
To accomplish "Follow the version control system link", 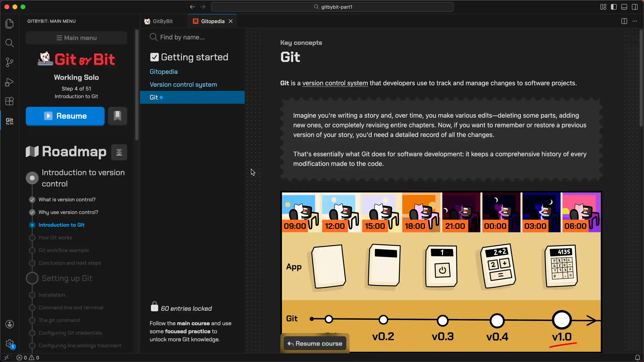I will tap(335, 83).
